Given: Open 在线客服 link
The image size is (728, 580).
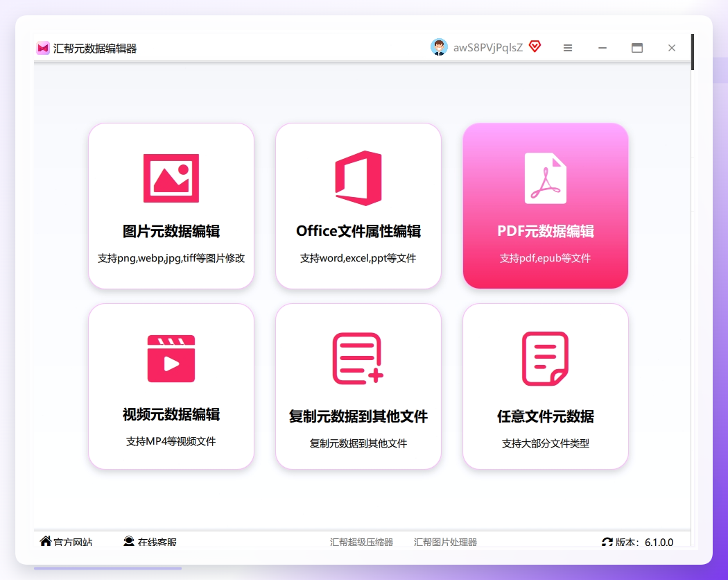Looking at the screenshot, I should click(x=157, y=542).
